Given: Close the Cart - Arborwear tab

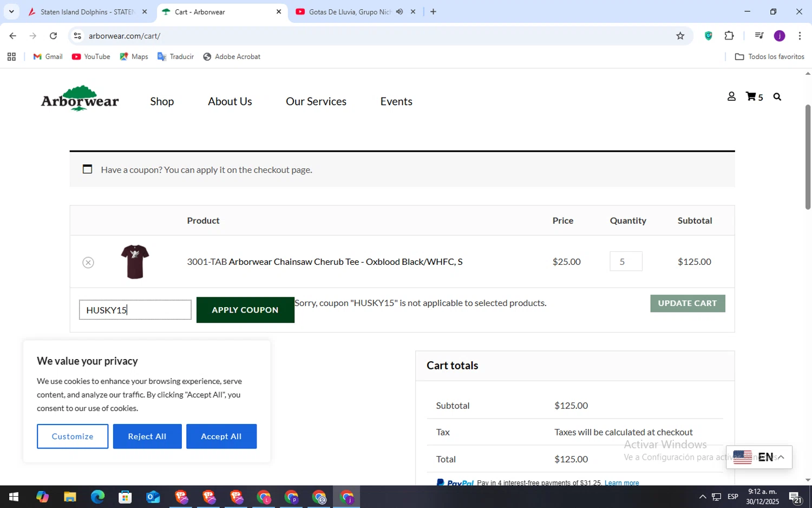Looking at the screenshot, I should point(279,11).
